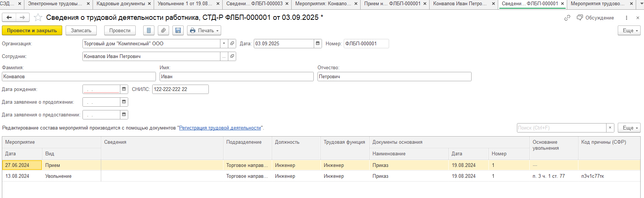Viewport: 644px width, 198px height.
Task: Add this document to favorites with the star
Action: coord(38,18)
